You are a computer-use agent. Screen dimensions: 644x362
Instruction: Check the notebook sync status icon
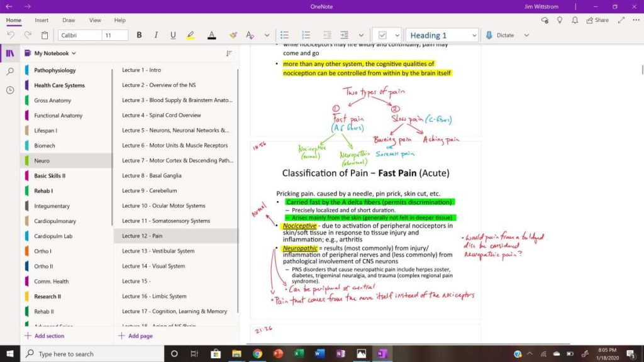pyautogui.click(x=545, y=20)
